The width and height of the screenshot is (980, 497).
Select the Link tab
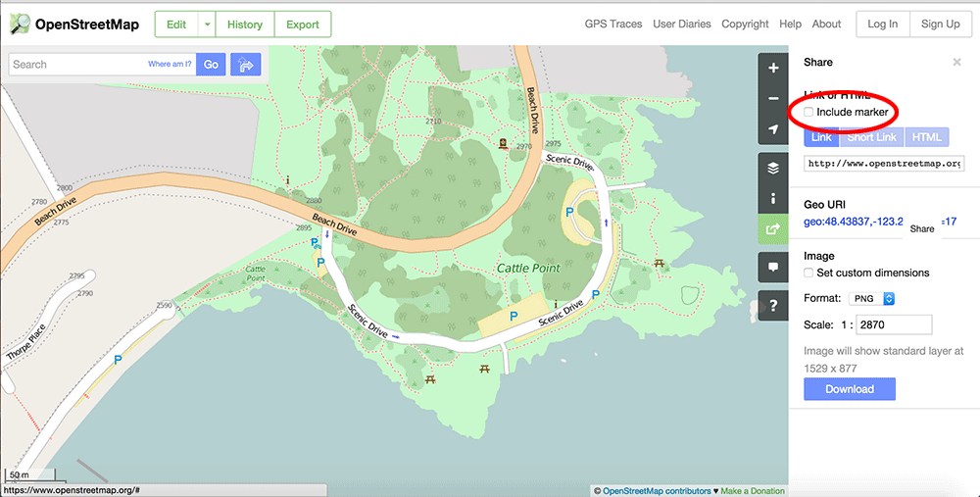[821, 137]
